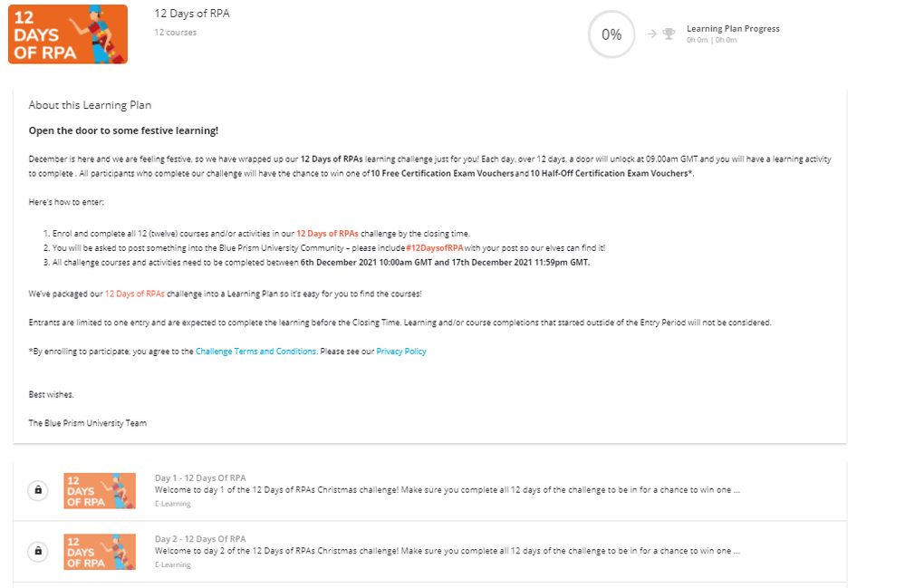This screenshot has height=588, width=905.
Task: Open the Privacy Policy link
Action: [401, 352]
